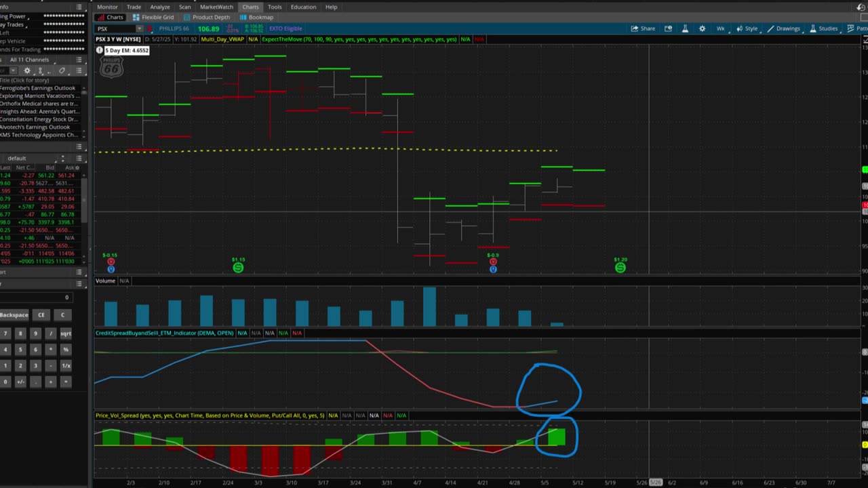Screen dimensions: 868x488
Task: Open Exploring Marriott Vacations's news story
Action: pyautogui.click(x=39, y=96)
